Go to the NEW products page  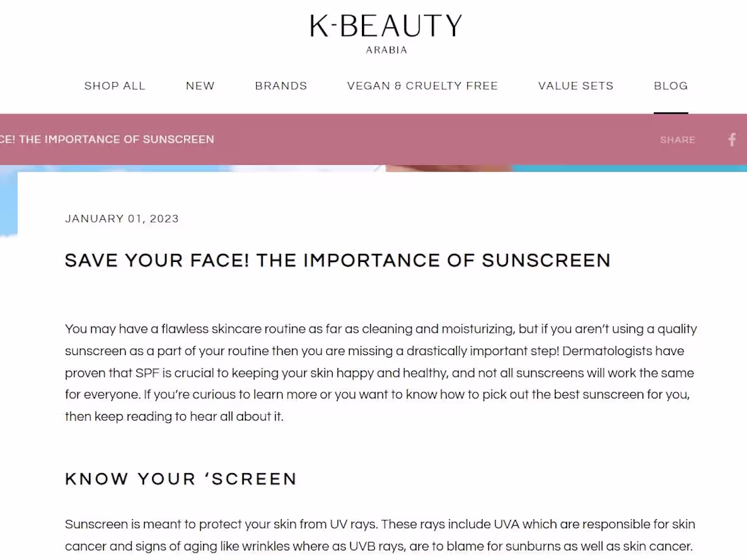pyautogui.click(x=200, y=86)
